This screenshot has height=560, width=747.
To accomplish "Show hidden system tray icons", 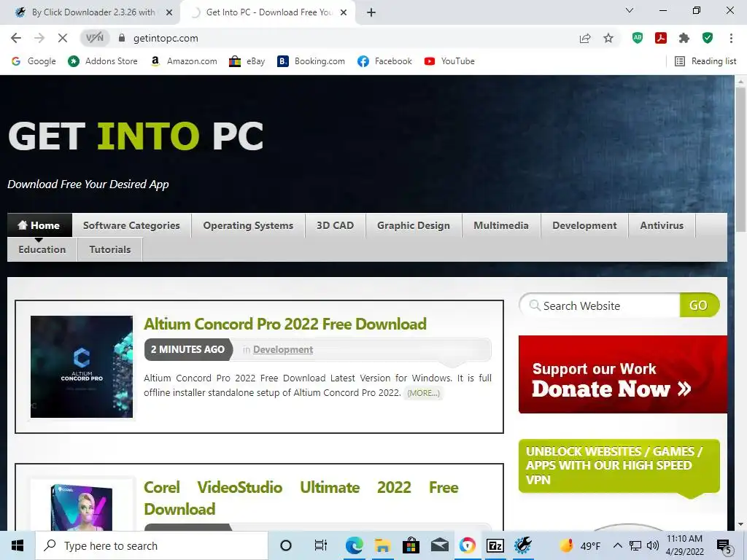I will [617, 545].
